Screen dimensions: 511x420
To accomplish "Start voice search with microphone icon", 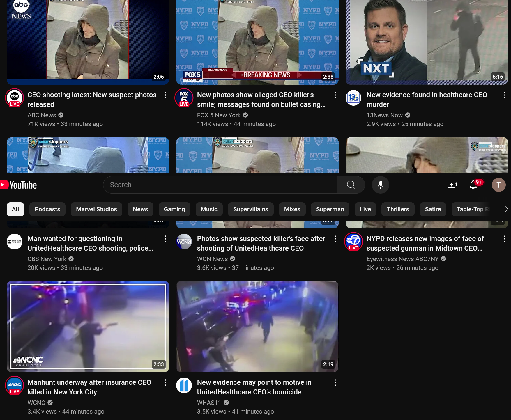I will point(381,185).
